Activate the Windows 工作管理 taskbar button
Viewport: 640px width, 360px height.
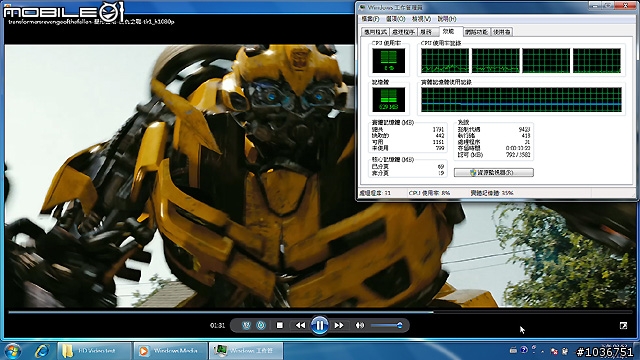tap(247, 351)
